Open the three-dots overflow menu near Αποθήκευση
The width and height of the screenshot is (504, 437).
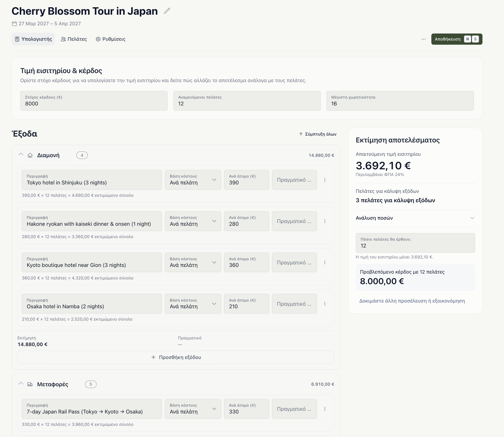click(424, 39)
